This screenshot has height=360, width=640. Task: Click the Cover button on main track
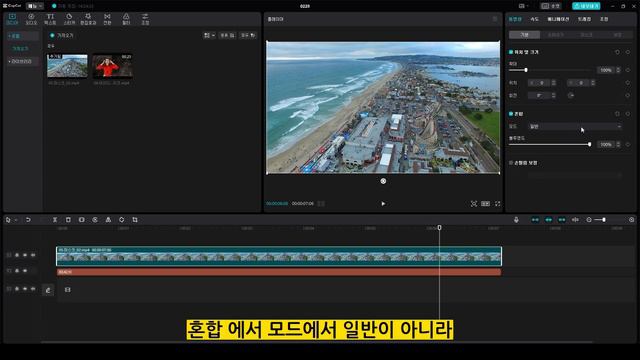pyautogui.click(x=48, y=290)
